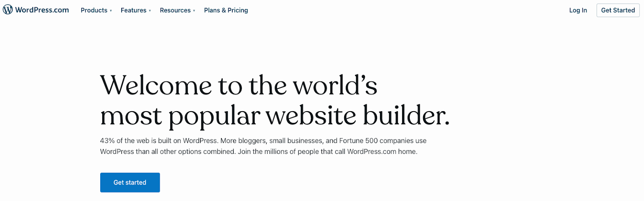This screenshot has width=644, height=201.
Task: Click the Log In link
Action: click(x=578, y=10)
